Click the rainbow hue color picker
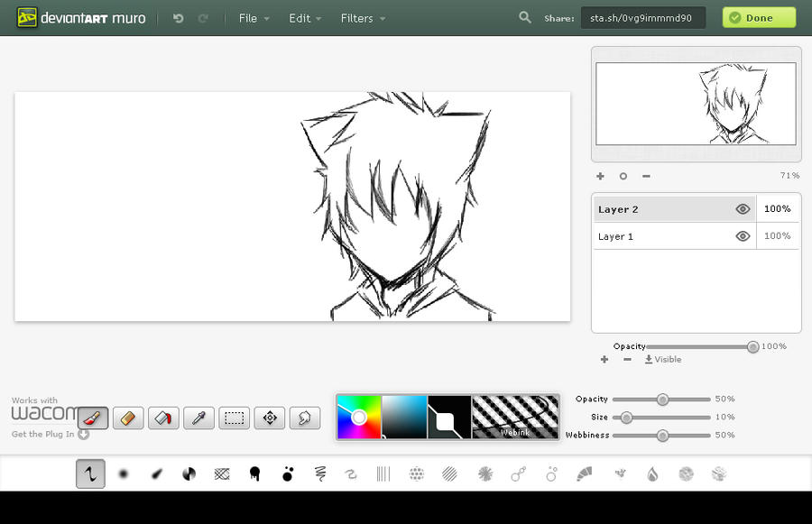Viewport: 812px width, 524px height. coord(359,417)
